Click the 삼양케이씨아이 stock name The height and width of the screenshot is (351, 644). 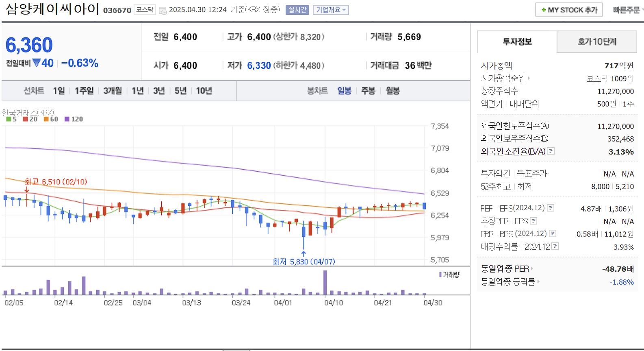52,9
